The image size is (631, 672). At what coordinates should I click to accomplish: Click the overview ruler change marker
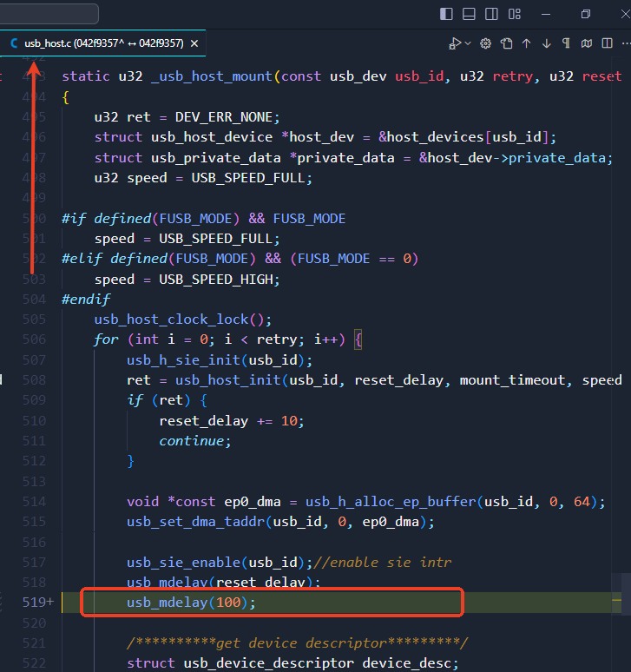pos(616,600)
